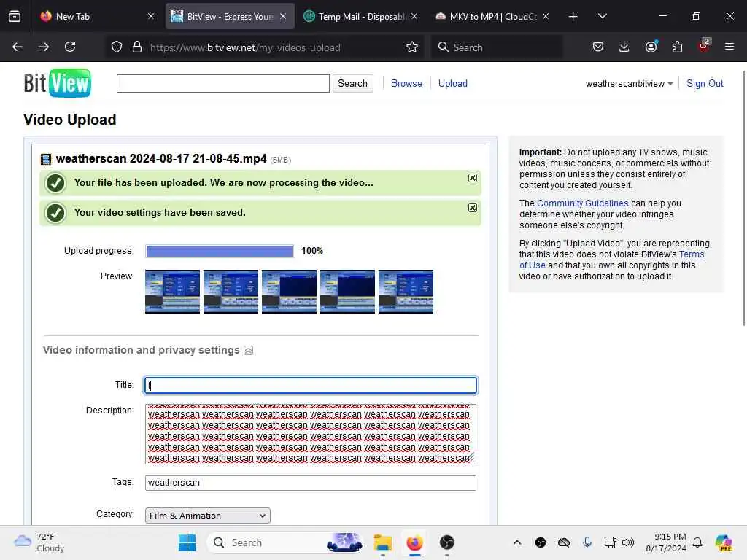Click the BitView logo

[x=57, y=83]
